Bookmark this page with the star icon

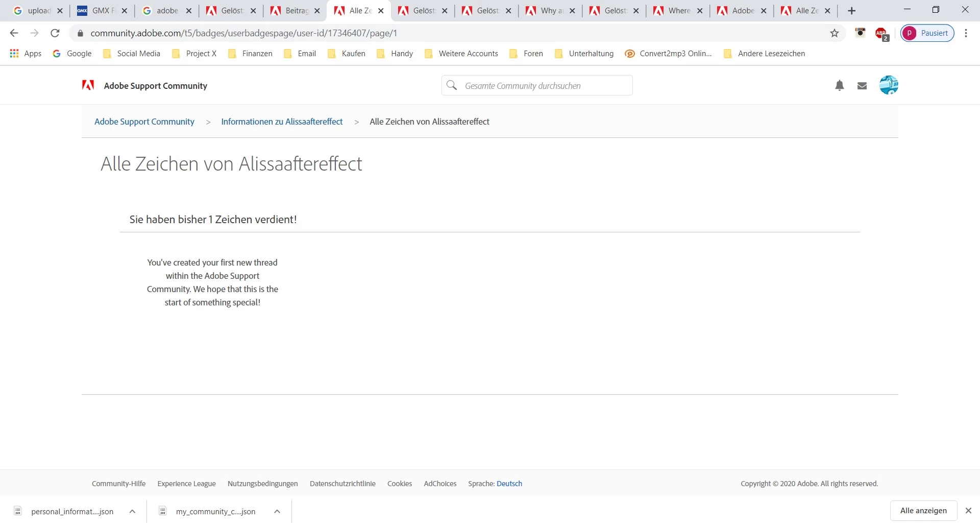[x=835, y=33]
